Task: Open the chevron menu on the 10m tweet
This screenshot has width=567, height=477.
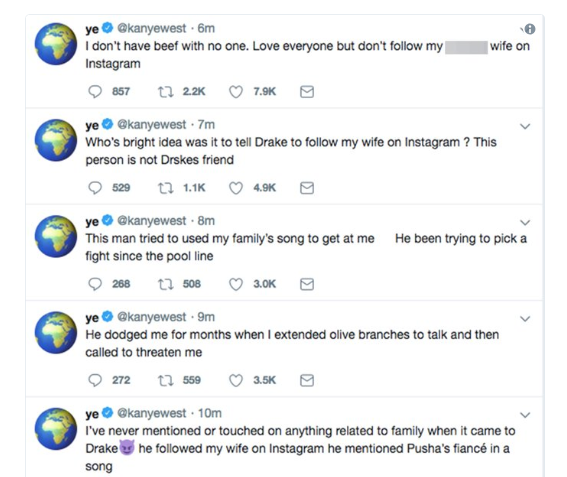Action: [x=525, y=415]
